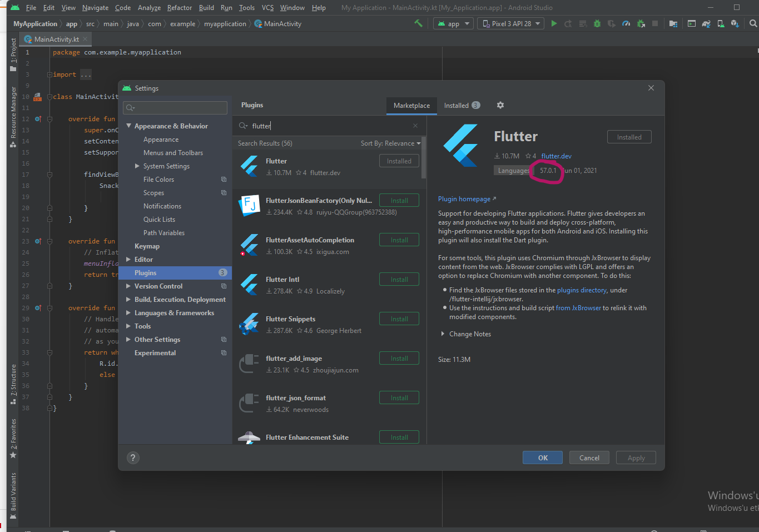Expand the Other Settings node
The height and width of the screenshot is (532, 759).
tap(129, 340)
